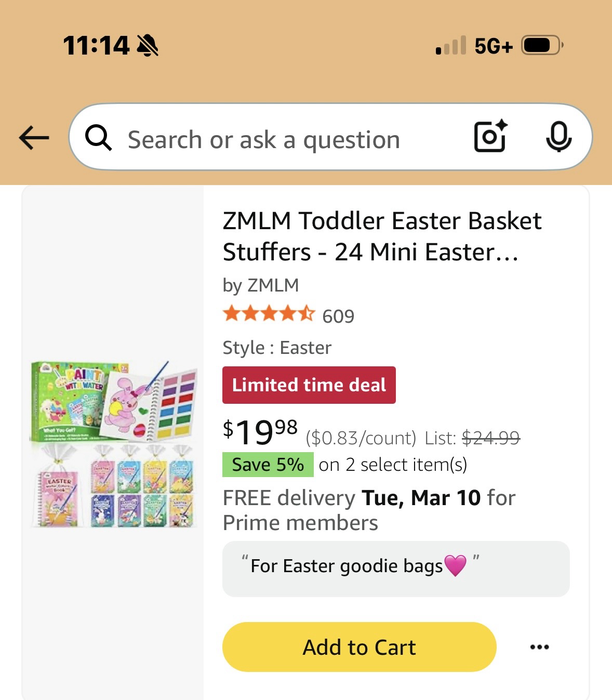Tap the microphone voice search icon
Viewport: 612px width, 700px height.
tap(558, 137)
